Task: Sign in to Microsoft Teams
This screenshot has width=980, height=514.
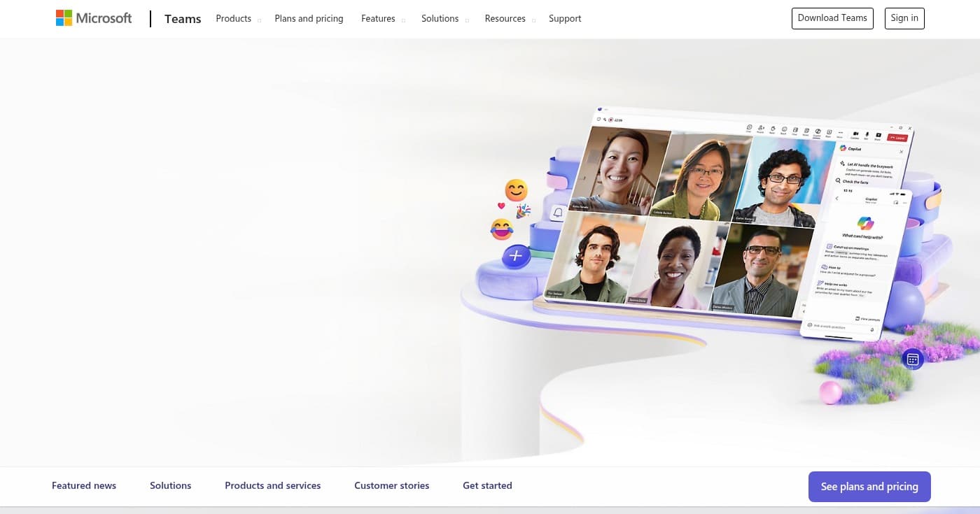Action: [x=904, y=18]
